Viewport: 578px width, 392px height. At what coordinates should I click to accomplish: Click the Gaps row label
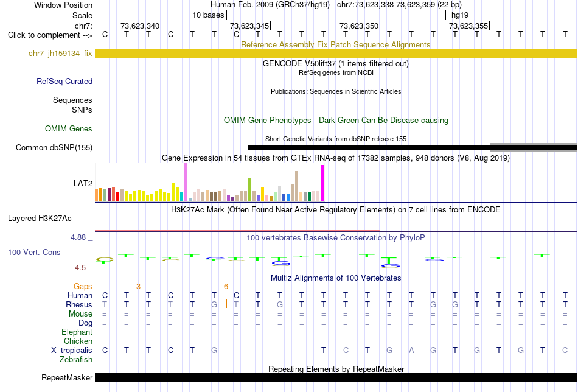83,287
